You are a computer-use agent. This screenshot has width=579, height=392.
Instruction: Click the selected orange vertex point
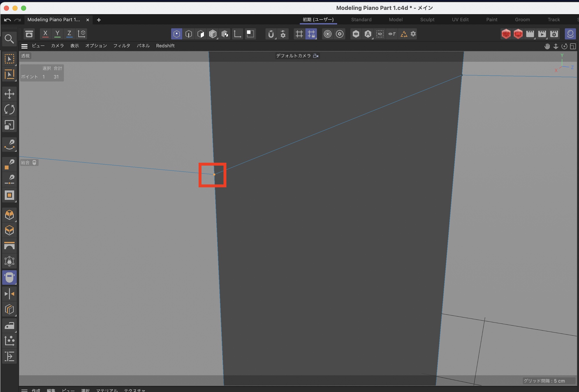[214, 175]
